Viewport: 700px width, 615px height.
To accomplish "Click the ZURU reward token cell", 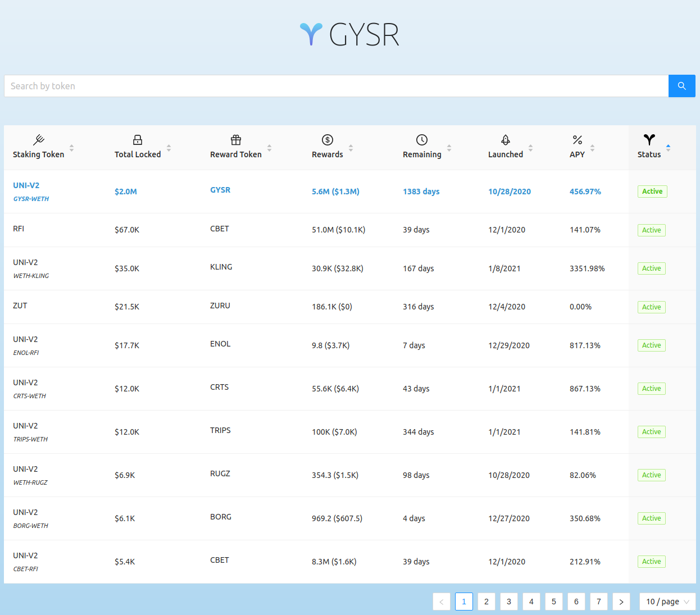I will click(x=220, y=306).
